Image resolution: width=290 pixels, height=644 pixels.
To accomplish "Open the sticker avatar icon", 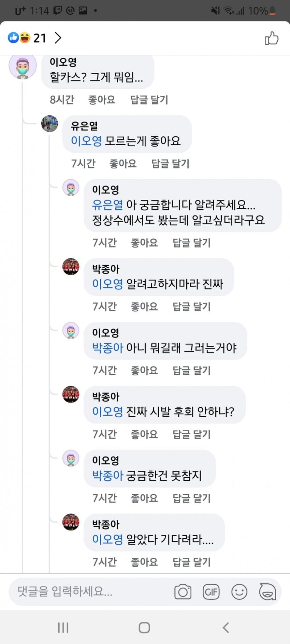I will click(x=267, y=591).
